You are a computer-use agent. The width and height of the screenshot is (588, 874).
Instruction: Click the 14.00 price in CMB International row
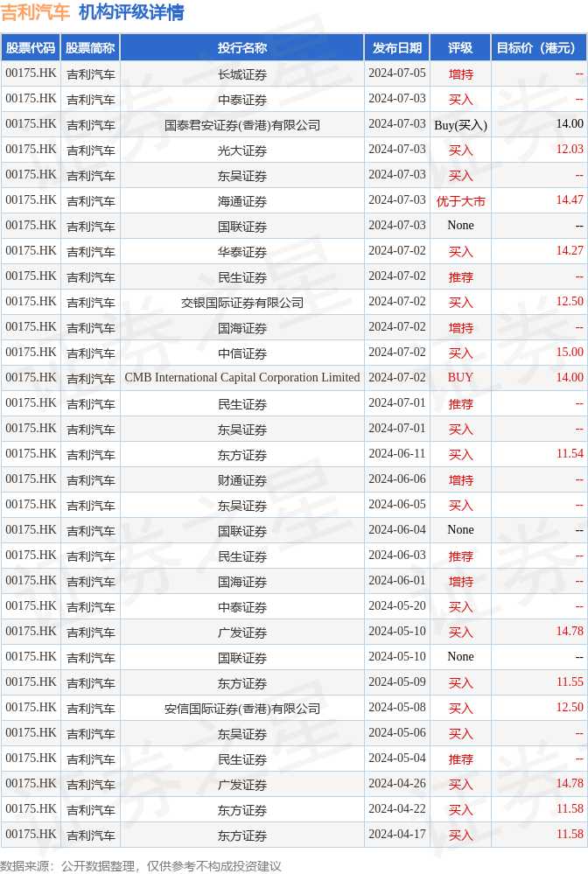click(x=570, y=377)
